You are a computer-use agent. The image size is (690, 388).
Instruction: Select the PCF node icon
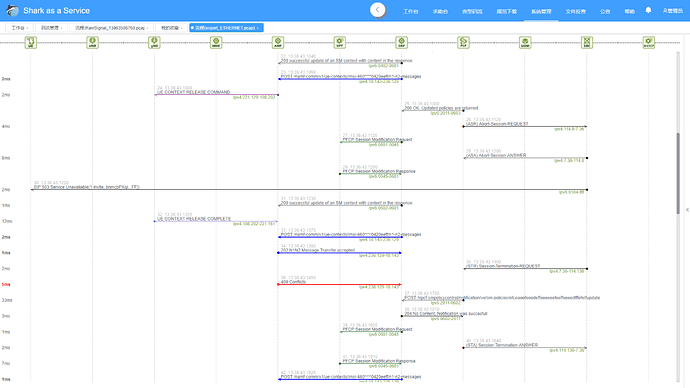point(463,42)
